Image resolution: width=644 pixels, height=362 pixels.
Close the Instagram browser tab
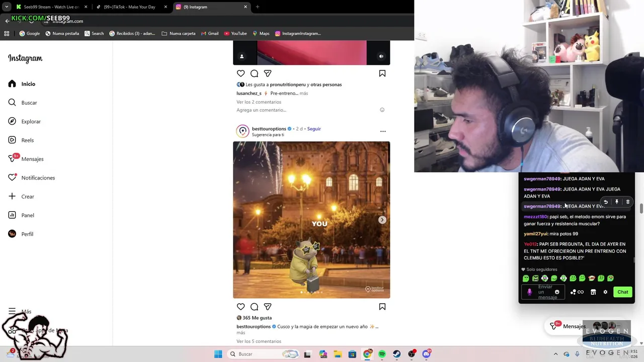246,7
